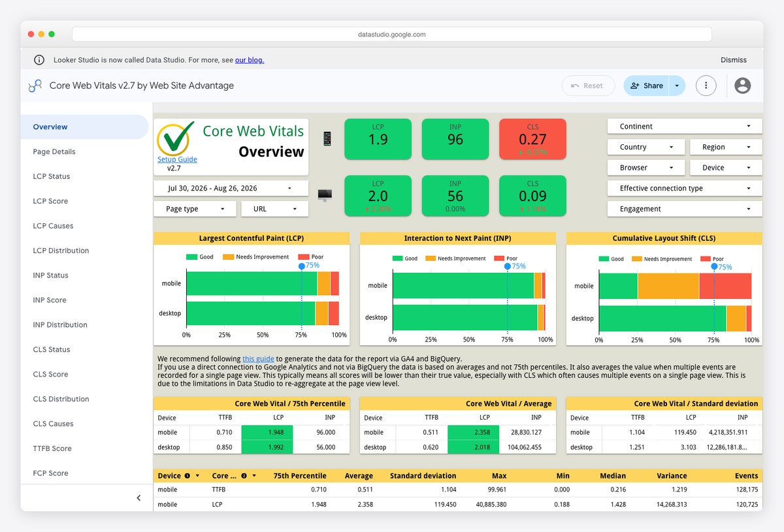Open the URL filter dropdown
This screenshot has height=532, width=784.
274,209
